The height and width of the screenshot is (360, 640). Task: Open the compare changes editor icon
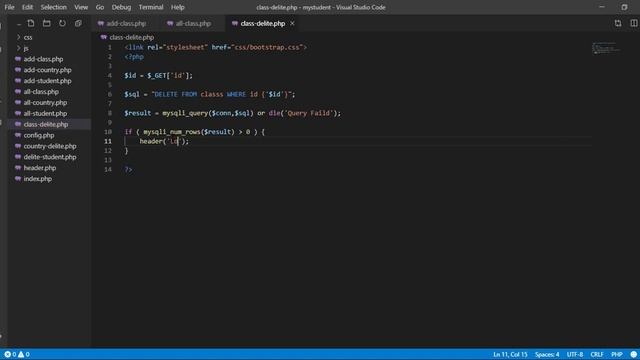[618, 23]
